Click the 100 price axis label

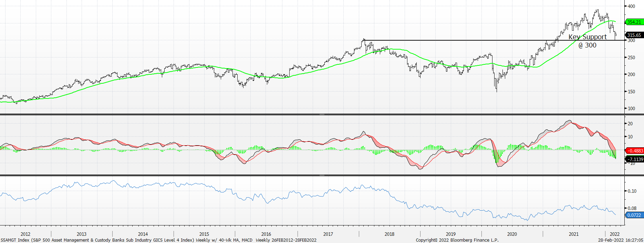(x=632, y=108)
